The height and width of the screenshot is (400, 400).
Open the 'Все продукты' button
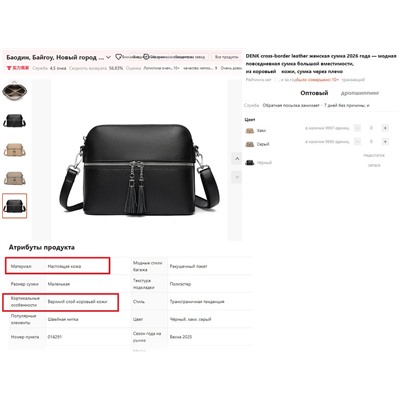[x=226, y=57]
